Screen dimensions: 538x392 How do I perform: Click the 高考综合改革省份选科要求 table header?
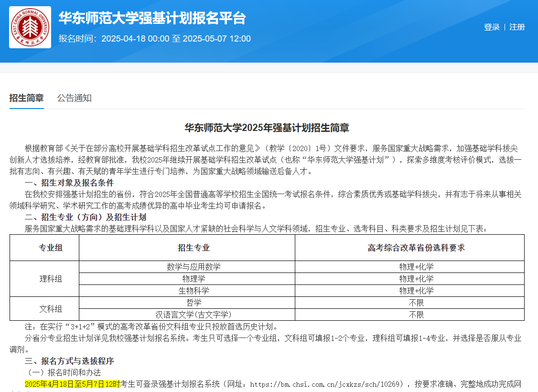coord(409,248)
